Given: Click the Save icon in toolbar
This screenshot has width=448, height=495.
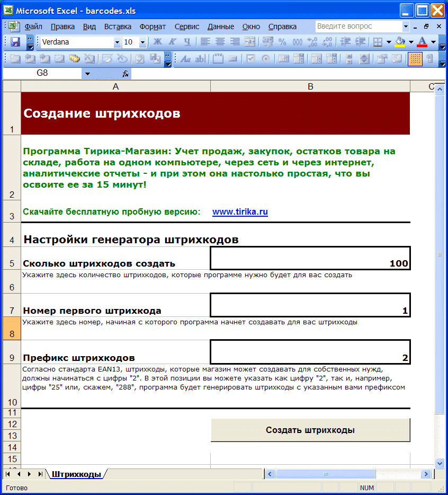Looking at the screenshot, I should pyautogui.click(x=15, y=42).
